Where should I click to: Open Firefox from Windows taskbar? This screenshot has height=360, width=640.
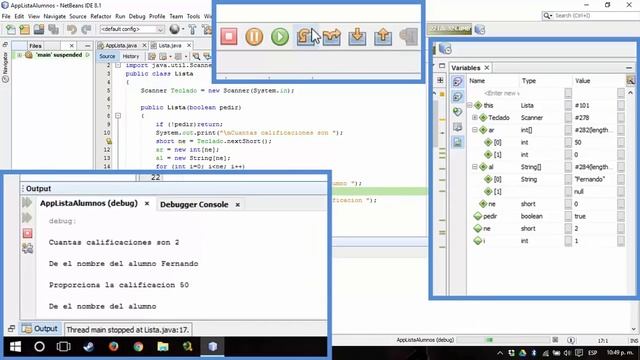pos(113,347)
